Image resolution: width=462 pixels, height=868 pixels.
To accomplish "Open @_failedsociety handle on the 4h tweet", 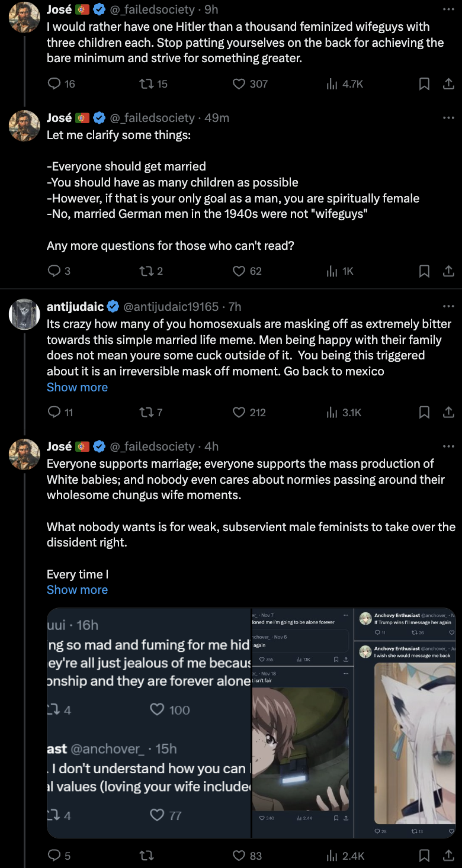I will click(x=152, y=446).
